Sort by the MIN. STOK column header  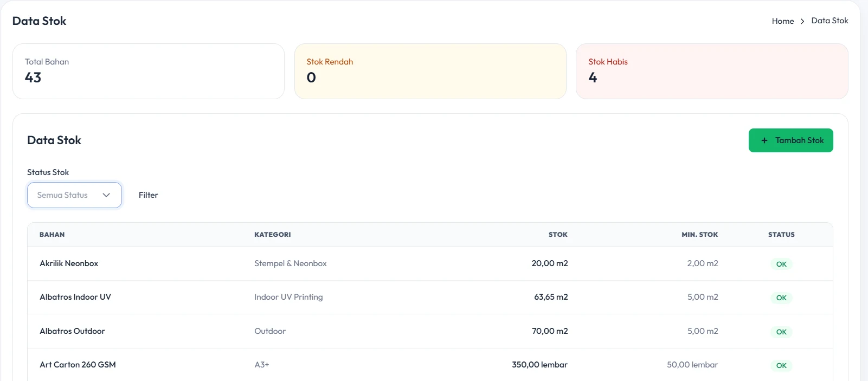click(x=699, y=235)
